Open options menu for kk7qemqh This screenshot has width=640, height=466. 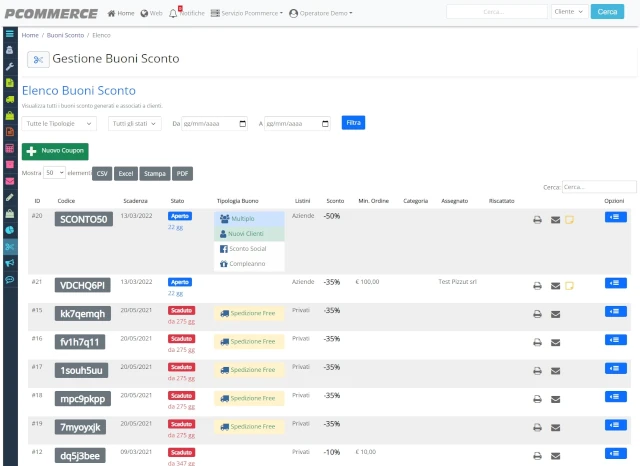pyautogui.click(x=616, y=312)
